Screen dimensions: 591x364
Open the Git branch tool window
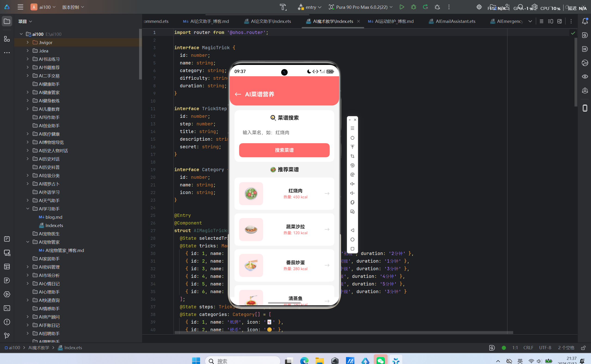[x=7, y=336]
